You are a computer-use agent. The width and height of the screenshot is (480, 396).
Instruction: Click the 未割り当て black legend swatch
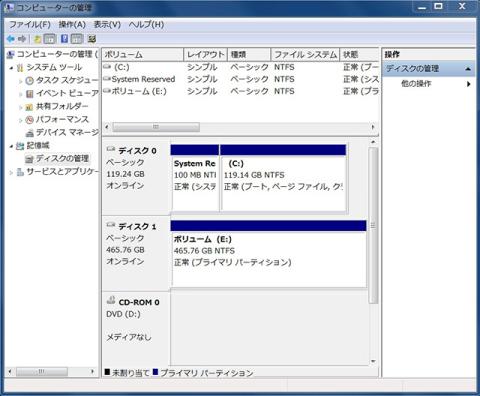click(107, 372)
